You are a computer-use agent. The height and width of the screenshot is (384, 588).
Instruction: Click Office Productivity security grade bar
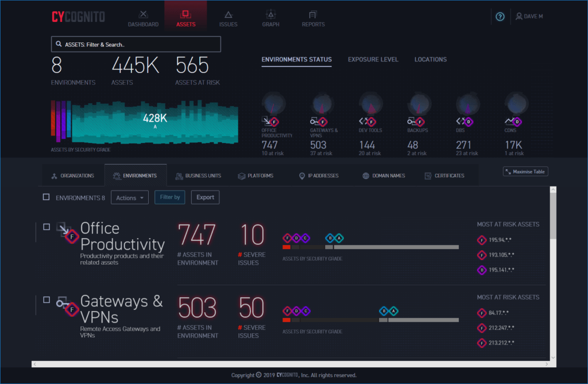[370, 247]
